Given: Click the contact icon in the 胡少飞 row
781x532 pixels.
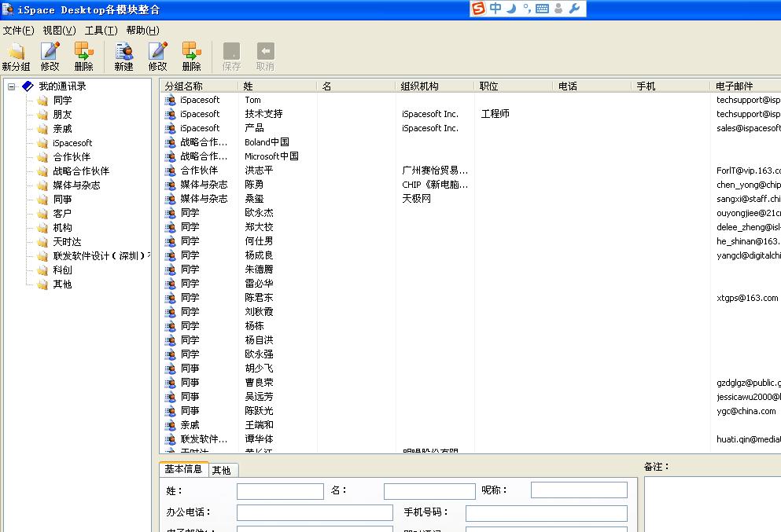Looking at the screenshot, I should (x=171, y=369).
